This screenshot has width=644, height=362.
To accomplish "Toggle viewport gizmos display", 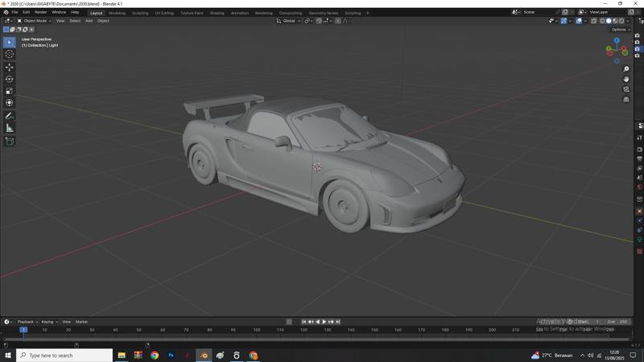I will (x=564, y=21).
